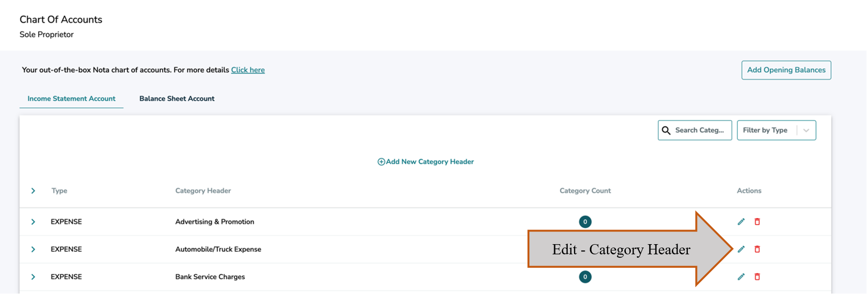Viewport: 868px width, 296px height.
Task: Delete the Advertising & Promotion category header
Action: (x=757, y=222)
